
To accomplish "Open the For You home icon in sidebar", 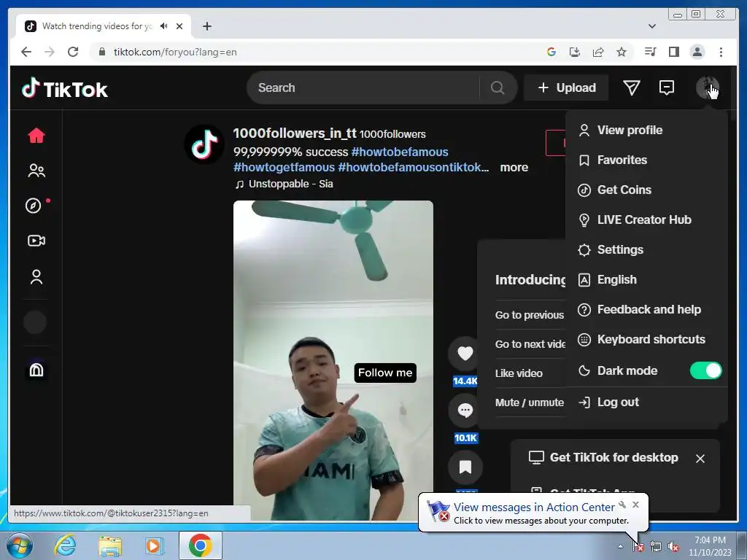I will [36, 136].
